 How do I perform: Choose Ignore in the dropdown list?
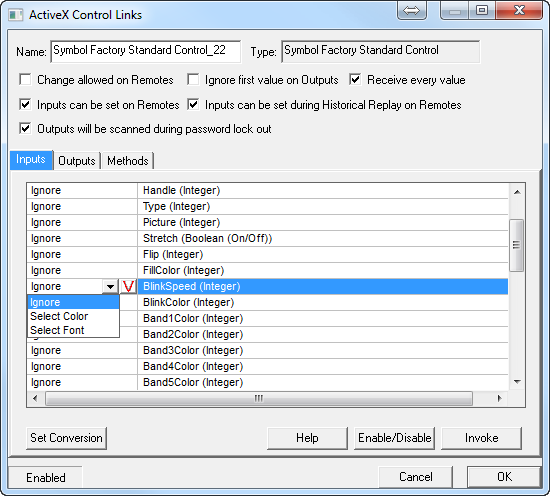tap(73, 302)
